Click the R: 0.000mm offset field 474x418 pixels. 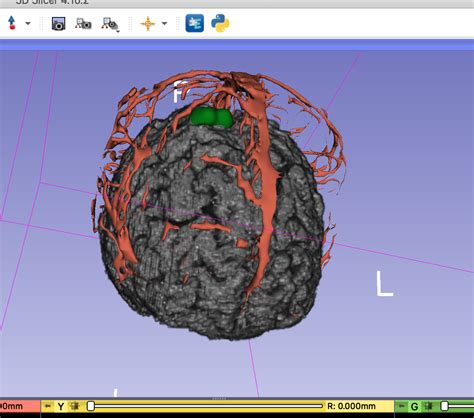click(352, 406)
